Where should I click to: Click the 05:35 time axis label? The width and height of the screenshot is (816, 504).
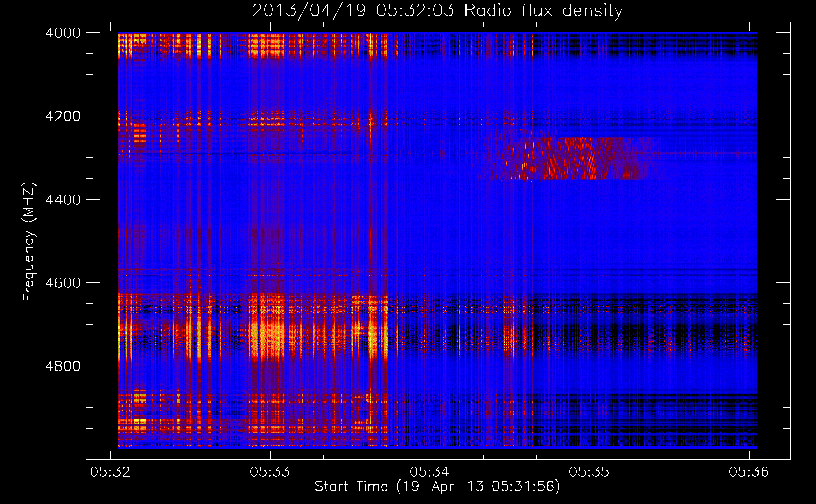pos(589,472)
